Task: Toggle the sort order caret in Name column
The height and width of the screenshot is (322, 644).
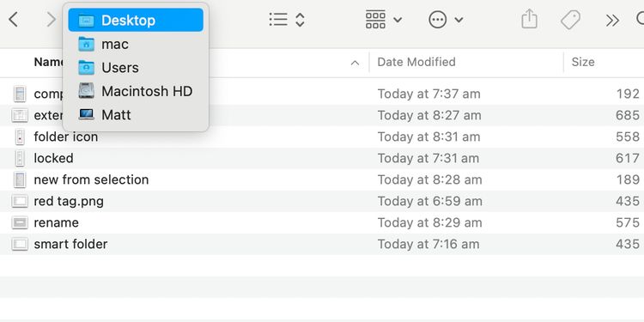Action: tap(355, 63)
